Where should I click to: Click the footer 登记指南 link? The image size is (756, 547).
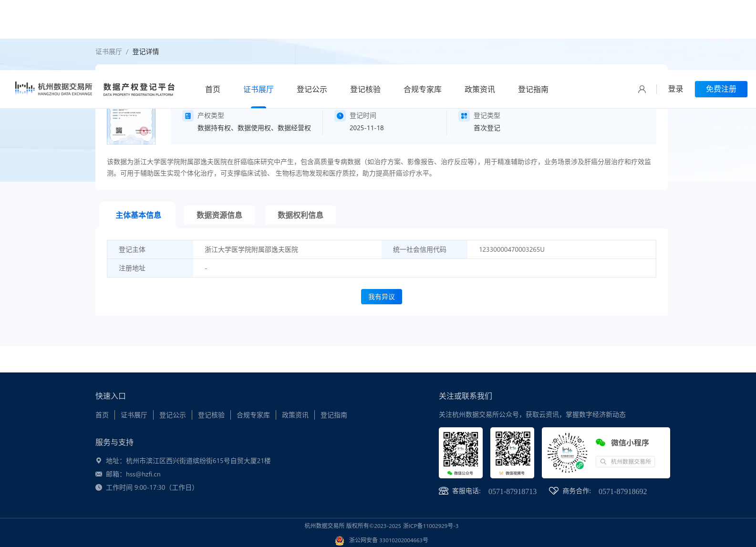point(334,415)
